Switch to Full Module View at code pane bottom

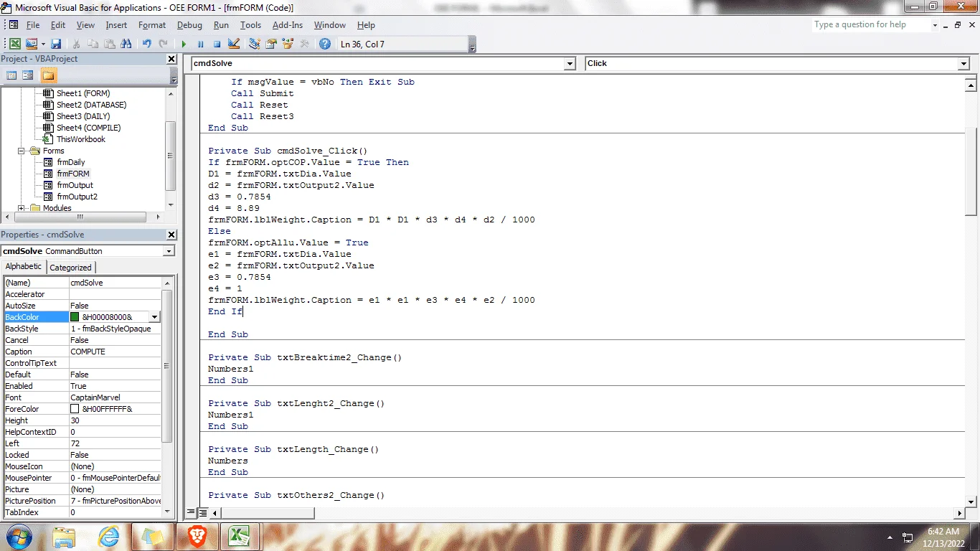coord(203,513)
